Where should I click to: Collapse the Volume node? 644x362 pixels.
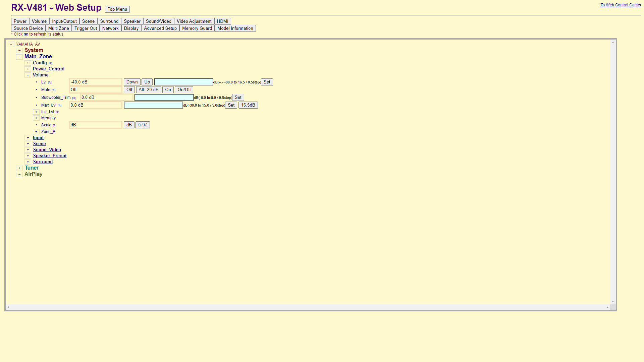coord(28,75)
